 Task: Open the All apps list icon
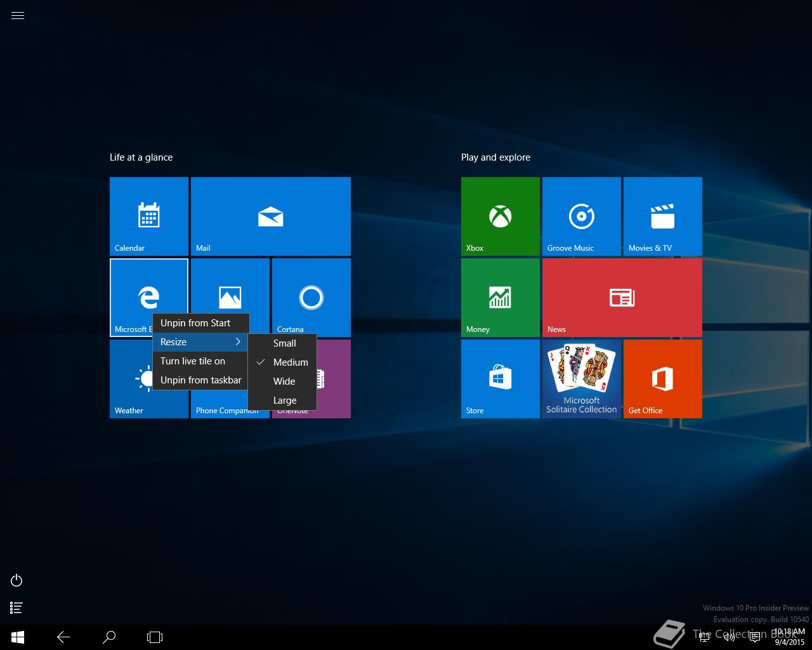17,608
